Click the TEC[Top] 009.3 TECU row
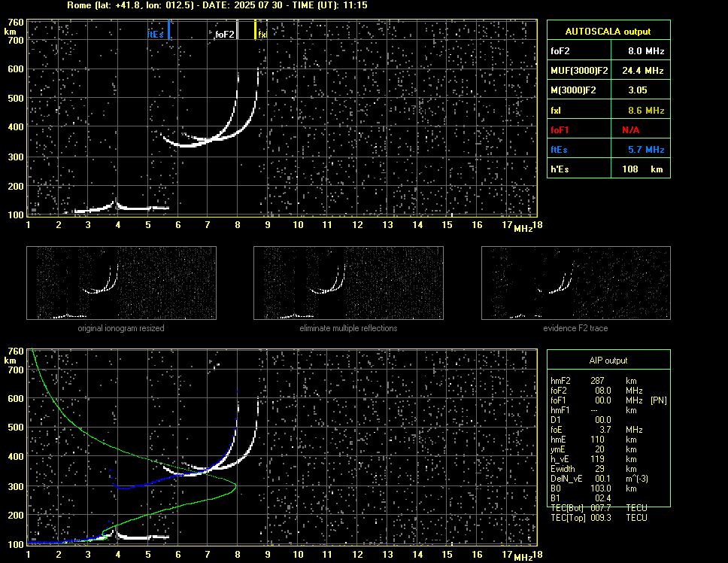Image resolution: width=728 pixels, height=563 pixels. [x=599, y=518]
